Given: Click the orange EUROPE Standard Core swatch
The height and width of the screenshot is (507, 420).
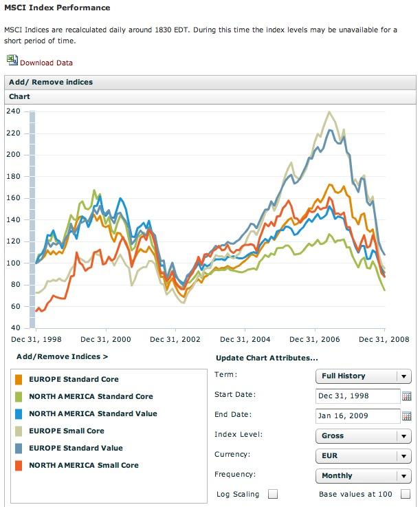Looking at the screenshot, I should 19,379.
